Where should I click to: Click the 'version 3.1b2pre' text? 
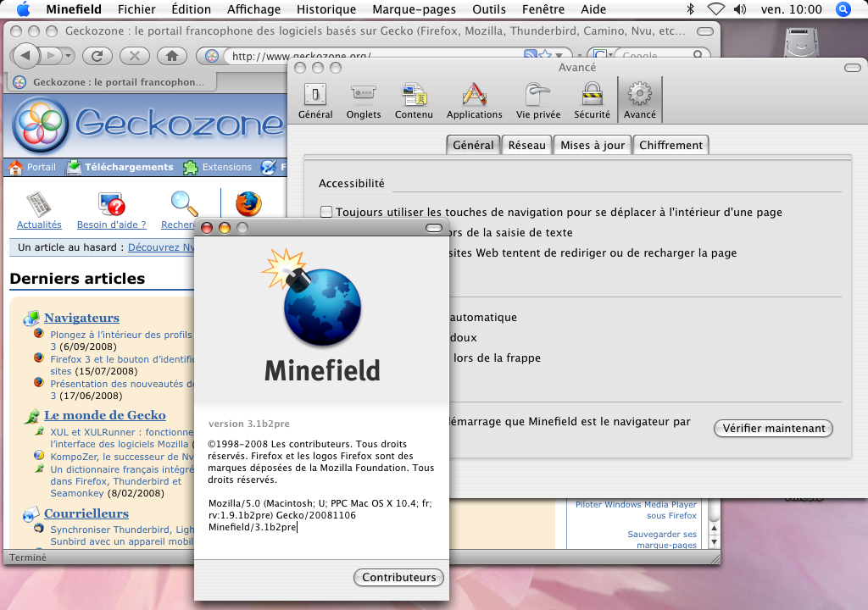(248, 424)
